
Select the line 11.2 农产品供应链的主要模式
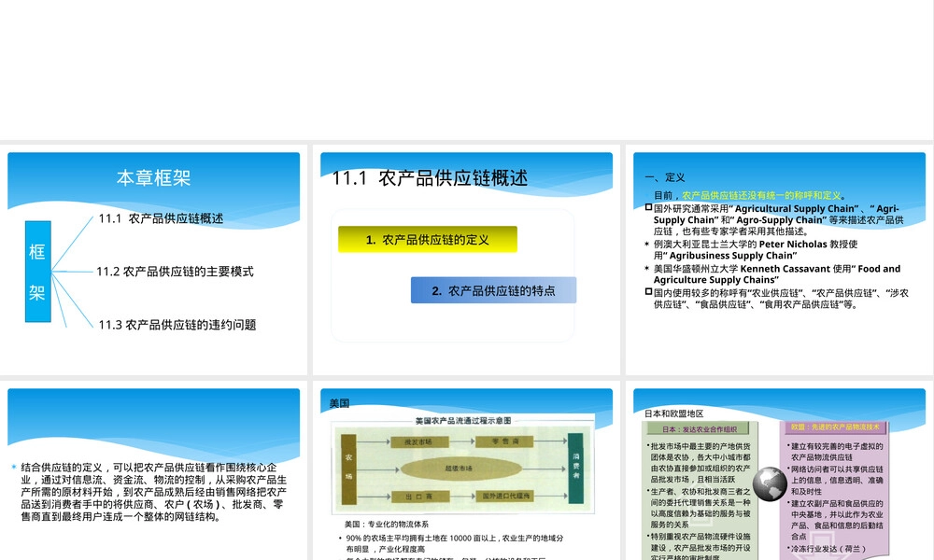pos(176,272)
